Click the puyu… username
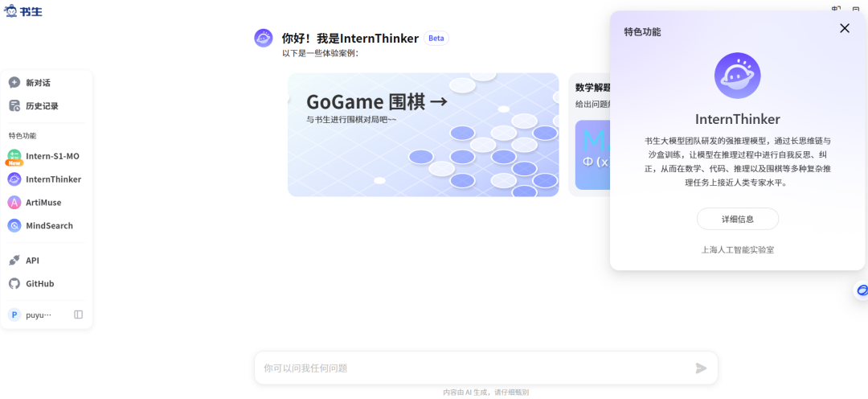 coord(39,315)
